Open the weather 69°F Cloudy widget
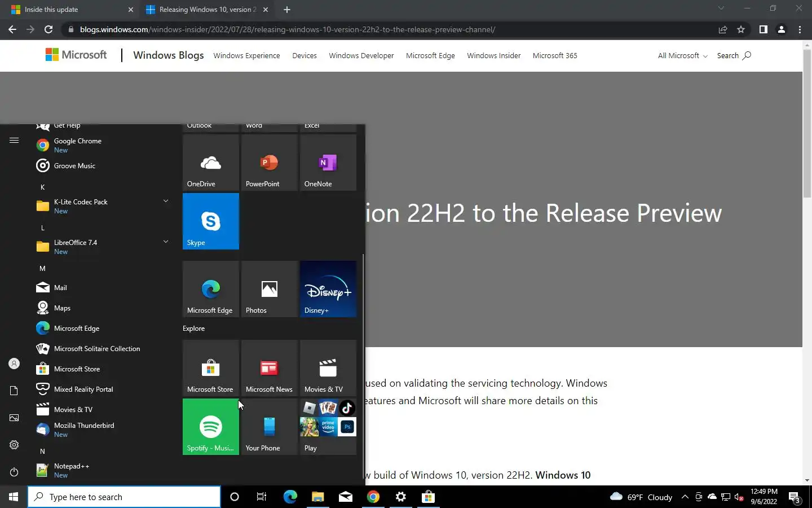812x508 pixels. 641,497
